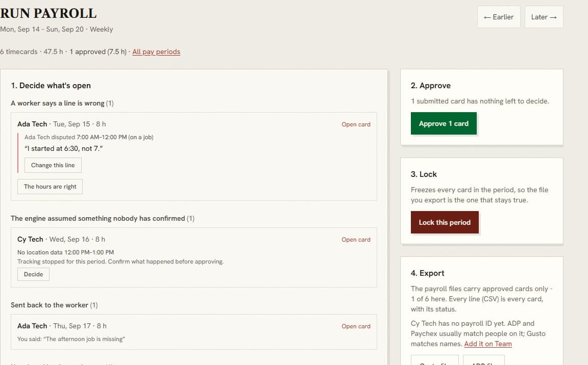This screenshot has width=588, height=365.
Task: Click the 2. Approve heading
Action: 430,85
